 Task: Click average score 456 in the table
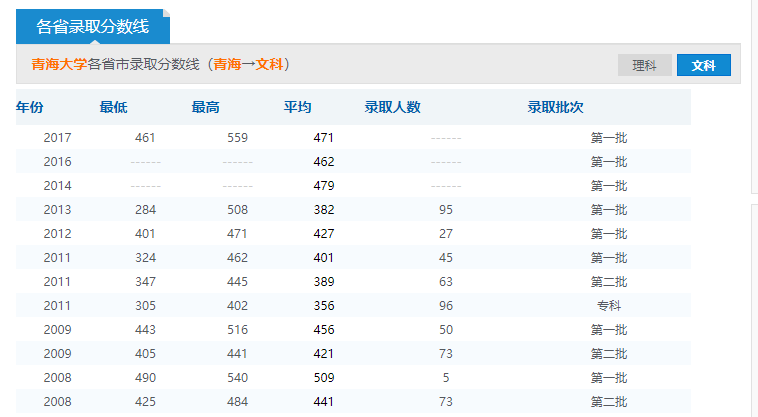[323, 330]
